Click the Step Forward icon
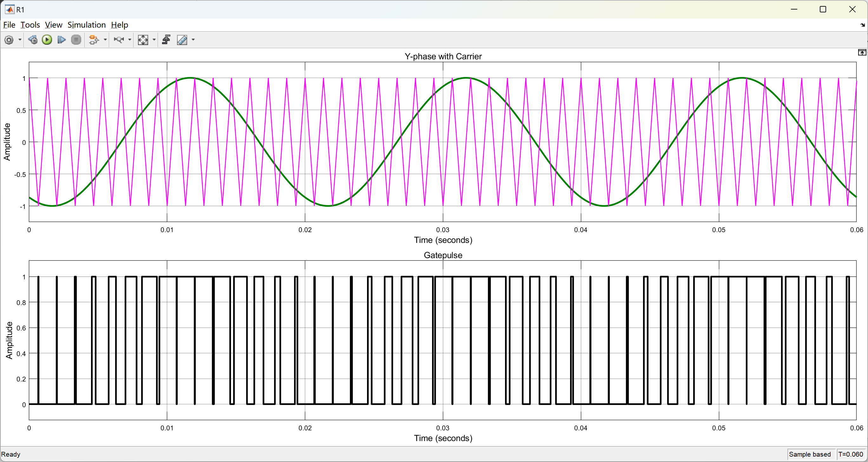 (61, 40)
